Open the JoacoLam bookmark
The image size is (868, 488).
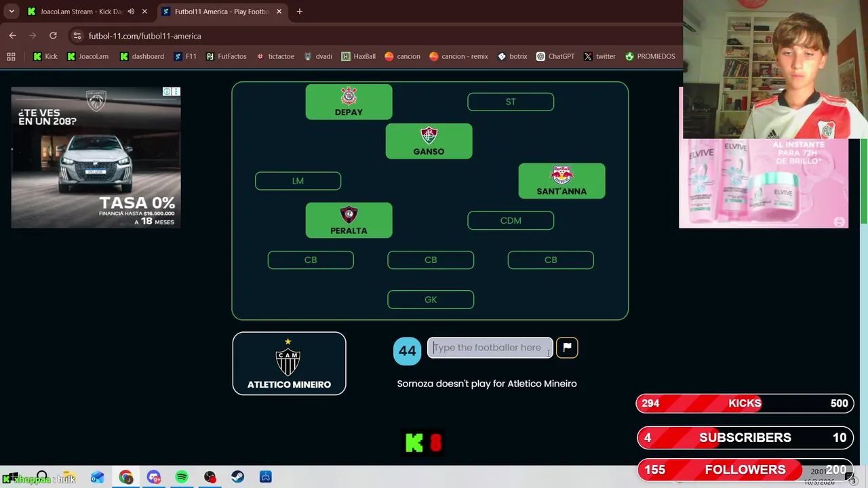point(87,56)
